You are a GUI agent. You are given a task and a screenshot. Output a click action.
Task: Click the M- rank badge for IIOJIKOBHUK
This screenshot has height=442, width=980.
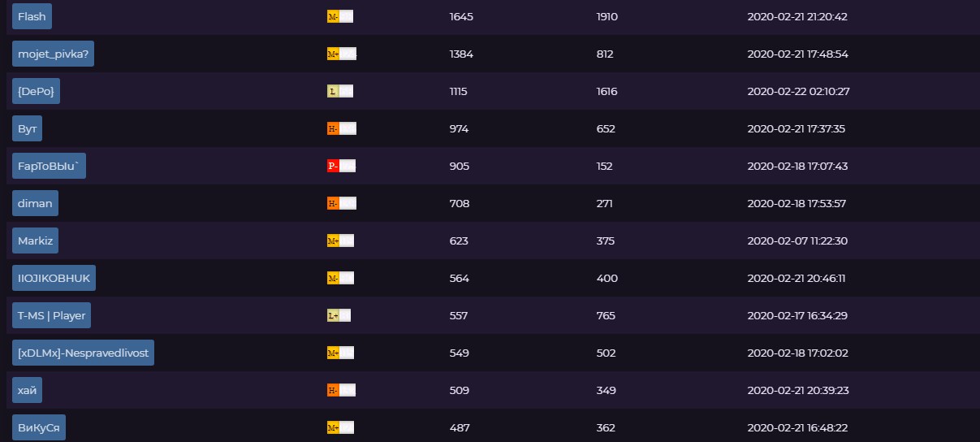tap(340, 279)
